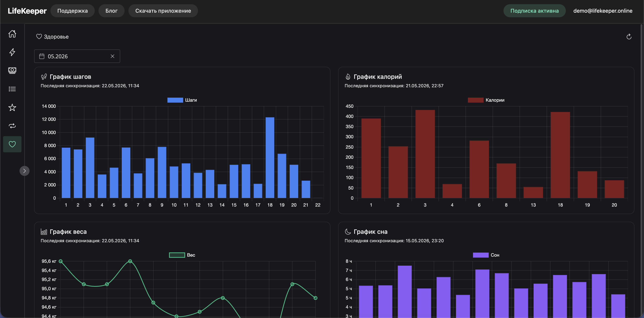Image resolution: width=644 pixels, height=318 pixels.
Task: Click Скачать приложение button
Action: (163, 11)
